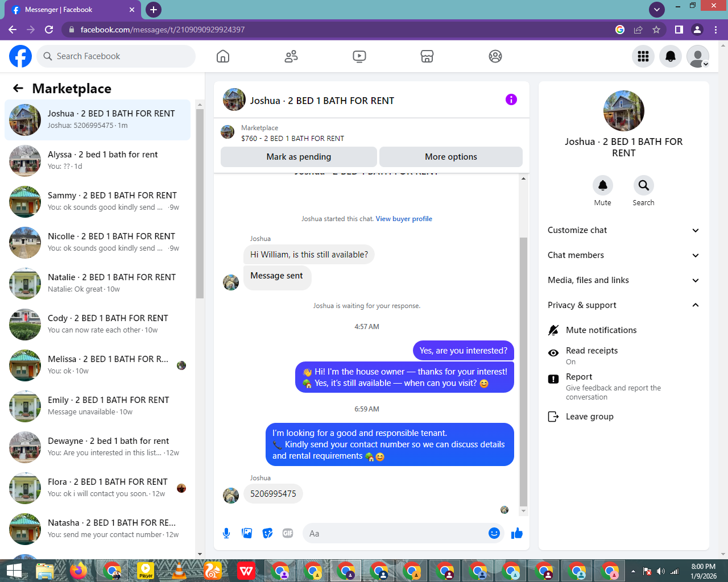Open Watch video icon in top navigation
Image resolution: width=728 pixels, height=582 pixels.
[x=359, y=56]
